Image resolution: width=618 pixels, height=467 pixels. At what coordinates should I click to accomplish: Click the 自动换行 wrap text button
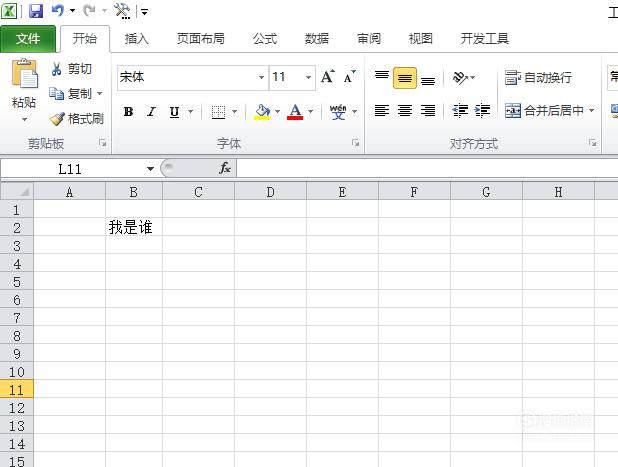coord(538,78)
